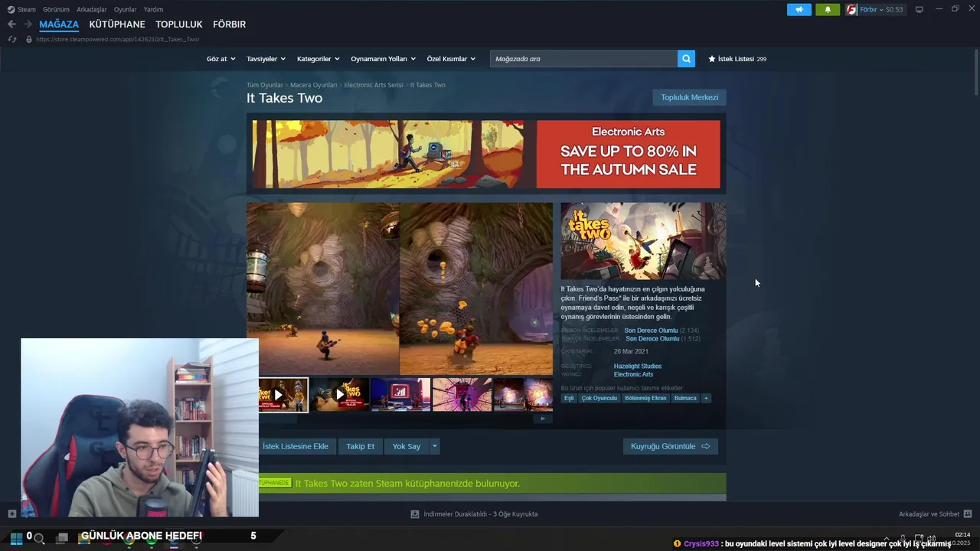
Task: Click the plus button to add tags
Action: 706,398
